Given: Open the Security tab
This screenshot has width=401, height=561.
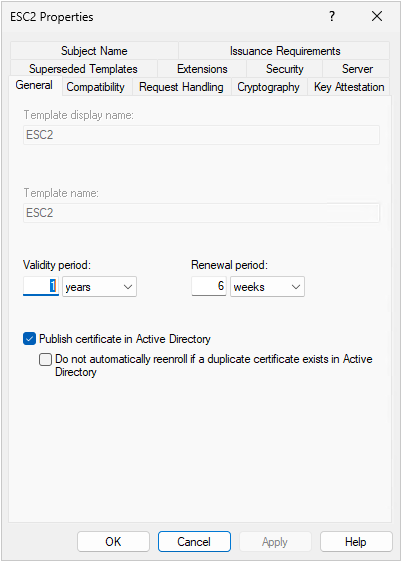Looking at the screenshot, I should [x=284, y=69].
